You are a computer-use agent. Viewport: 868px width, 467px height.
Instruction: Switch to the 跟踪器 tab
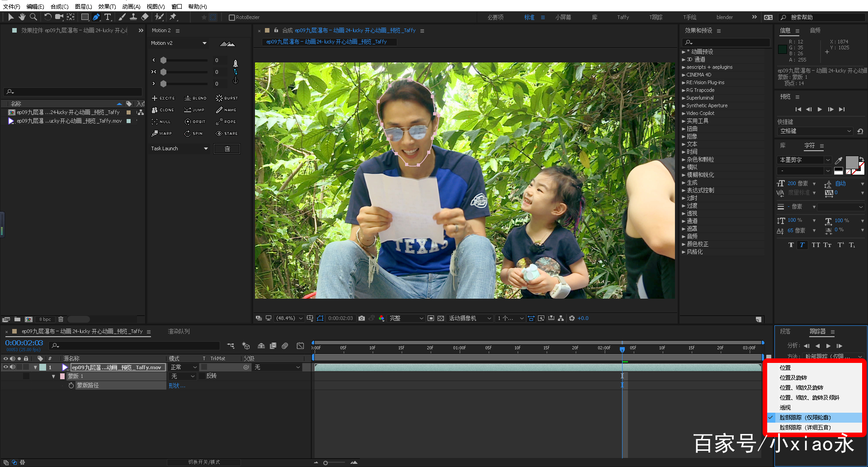818,331
